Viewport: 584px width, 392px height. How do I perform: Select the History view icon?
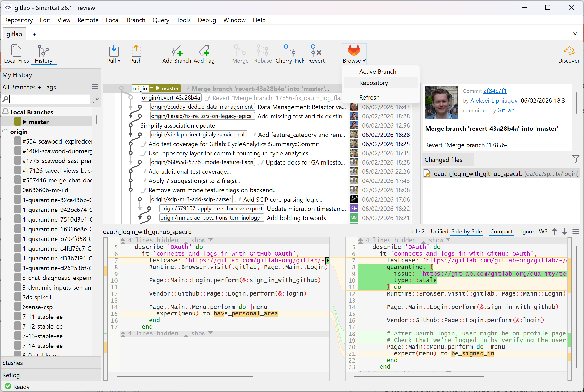point(43,54)
